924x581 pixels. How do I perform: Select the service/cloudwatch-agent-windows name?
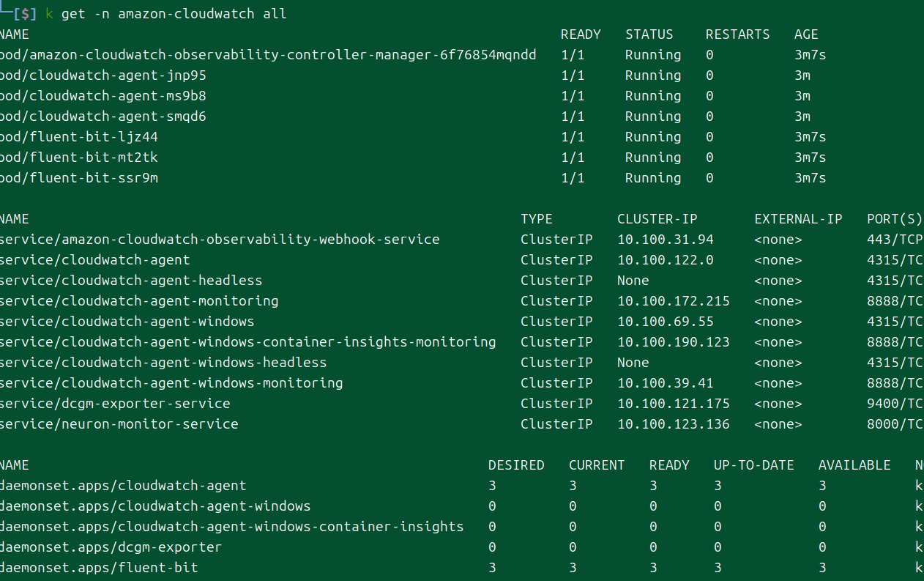click(127, 322)
